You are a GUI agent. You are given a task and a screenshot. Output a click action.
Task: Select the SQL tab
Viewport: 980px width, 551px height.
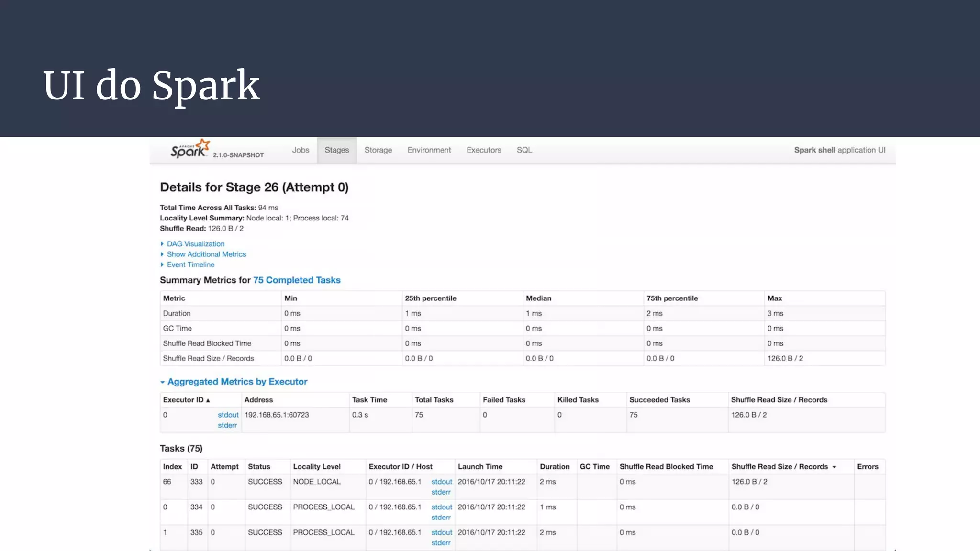point(524,150)
